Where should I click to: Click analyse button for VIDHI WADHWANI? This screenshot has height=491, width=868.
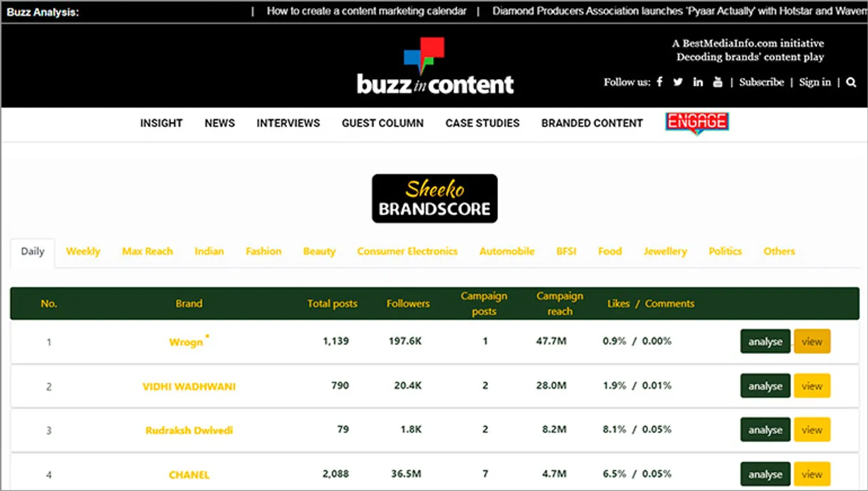(765, 386)
